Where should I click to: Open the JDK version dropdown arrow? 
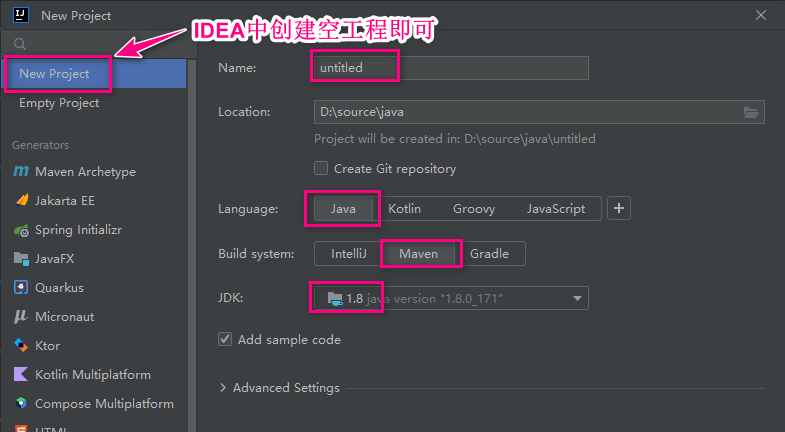point(577,298)
